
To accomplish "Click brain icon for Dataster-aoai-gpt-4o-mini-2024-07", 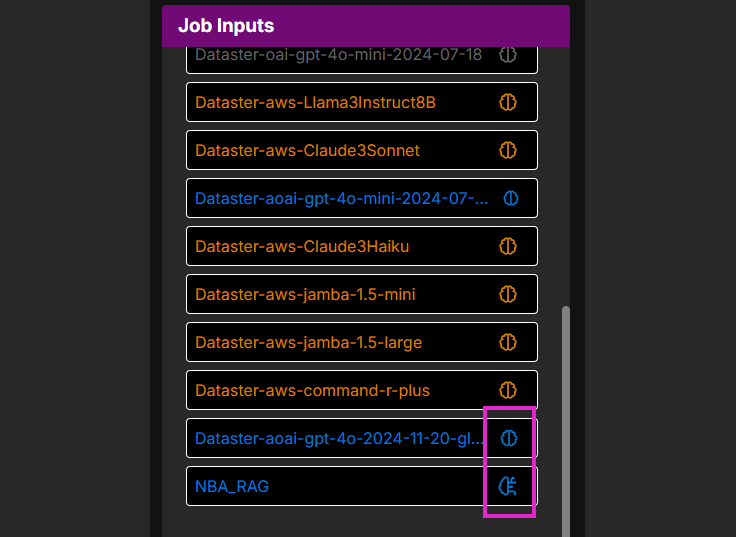I will point(511,198).
